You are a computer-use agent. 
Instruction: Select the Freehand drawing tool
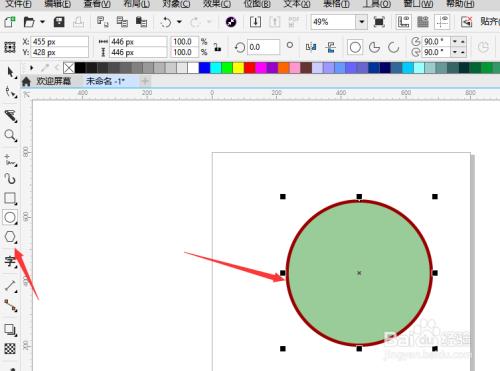[x=11, y=160]
